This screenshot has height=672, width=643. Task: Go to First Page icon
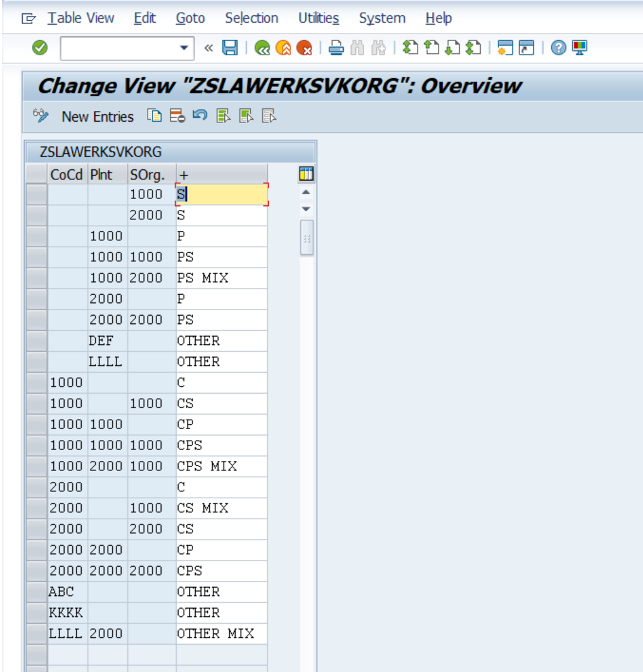(411, 48)
